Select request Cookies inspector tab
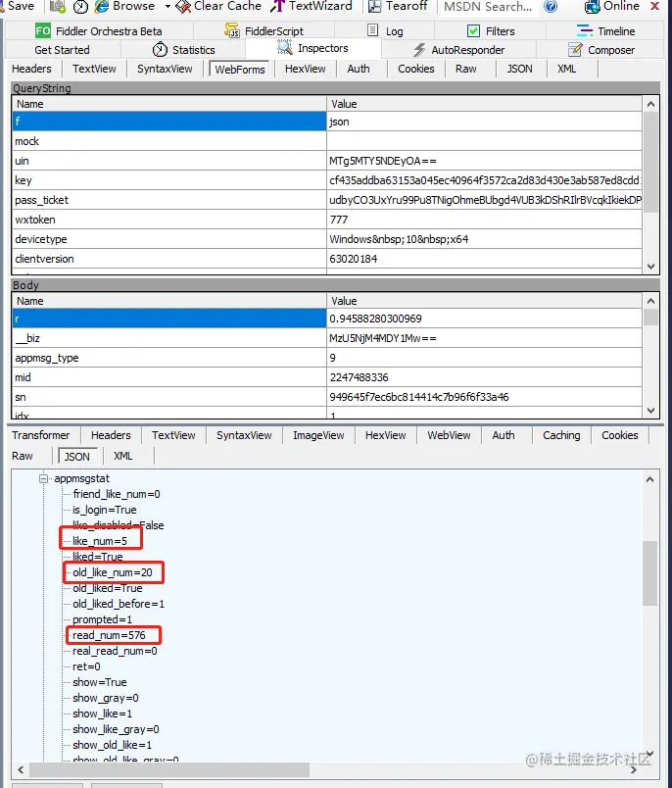Viewport: 672px width, 788px height. (416, 69)
